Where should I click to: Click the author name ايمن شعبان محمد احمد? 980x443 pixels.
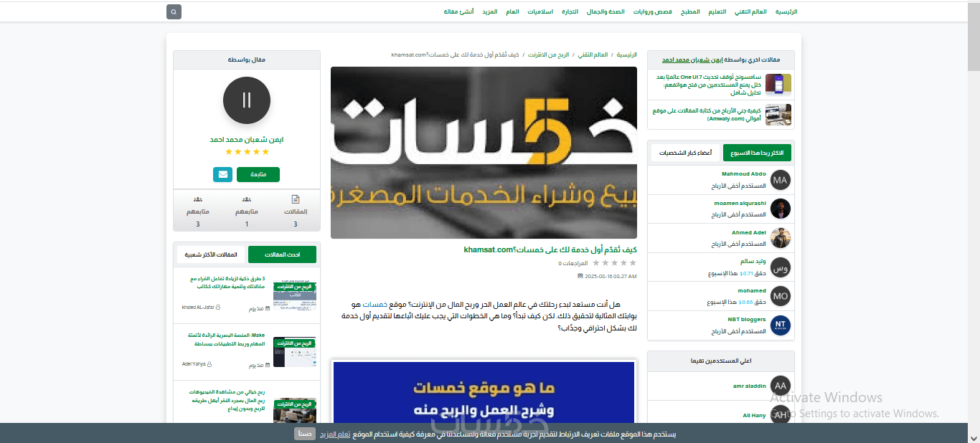[x=247, y=140]
